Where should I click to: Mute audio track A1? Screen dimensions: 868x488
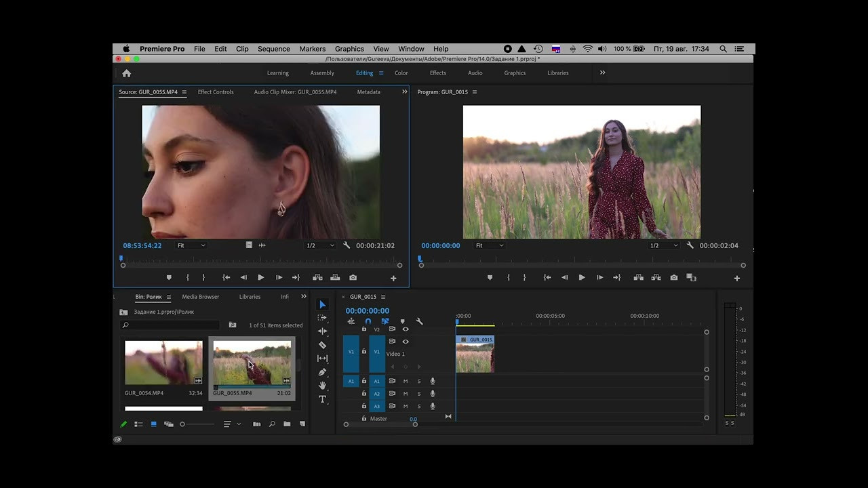pos(406,381)
